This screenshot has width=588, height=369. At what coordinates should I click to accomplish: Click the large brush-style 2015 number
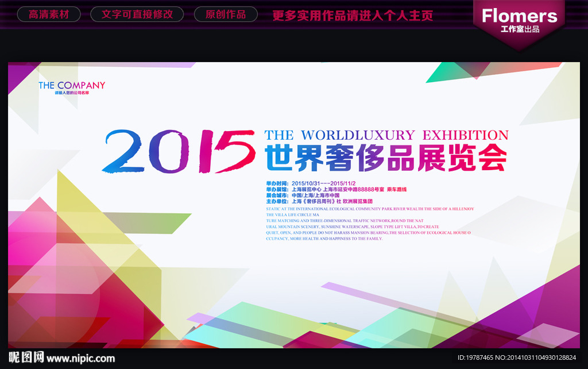click(179, 152)
